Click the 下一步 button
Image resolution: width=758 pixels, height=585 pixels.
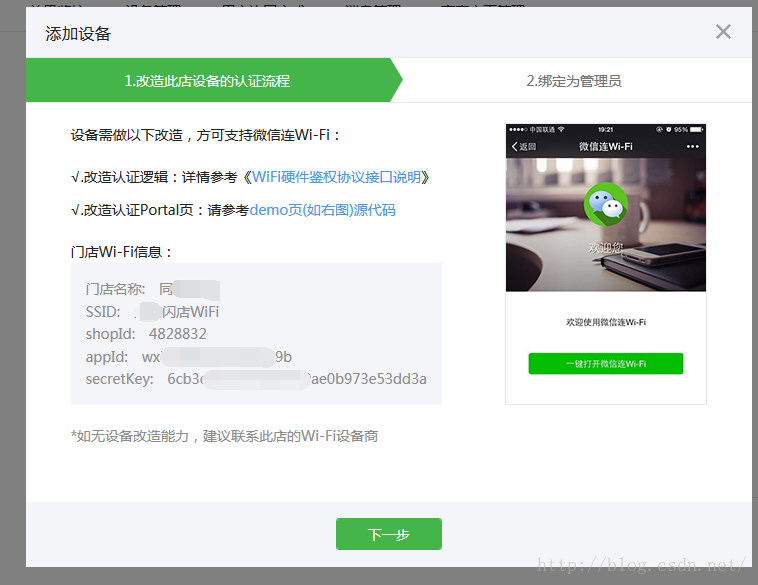389,534
